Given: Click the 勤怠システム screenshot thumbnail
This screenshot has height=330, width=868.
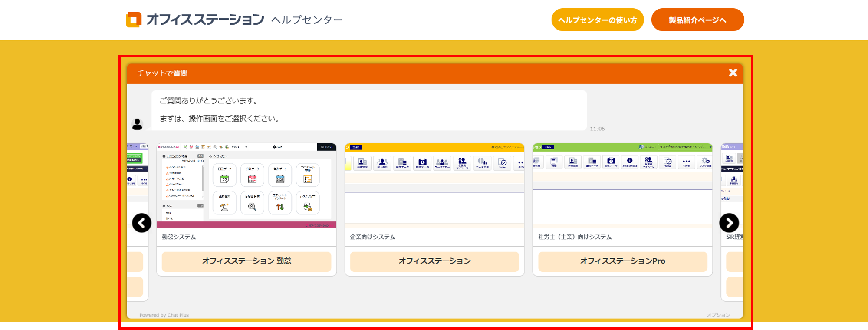Looking at the screenshot, I should pyautogui.click(x=247, y=186).
